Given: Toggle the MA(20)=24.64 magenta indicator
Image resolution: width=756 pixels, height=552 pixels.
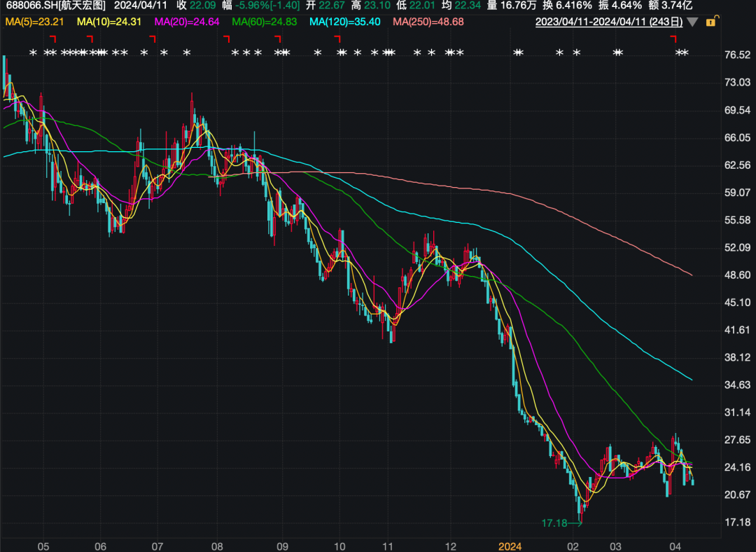Looking at the screenshot, I should tap(186, 22).
